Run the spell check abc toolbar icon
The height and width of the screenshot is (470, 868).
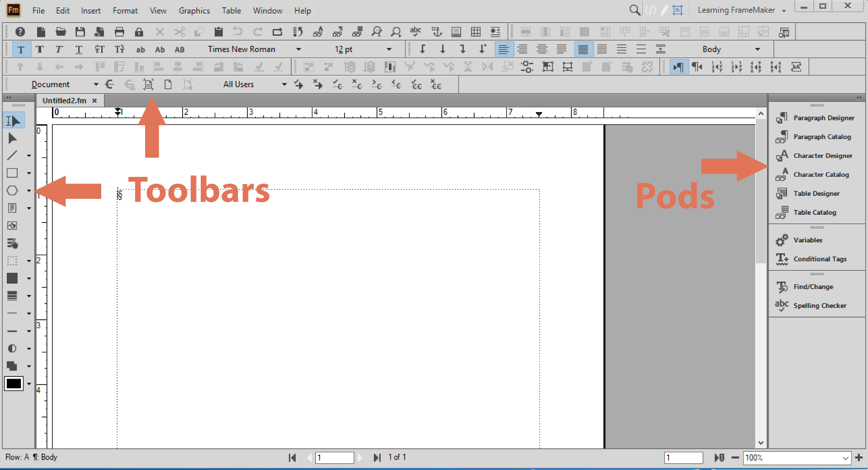click(415, 32)
